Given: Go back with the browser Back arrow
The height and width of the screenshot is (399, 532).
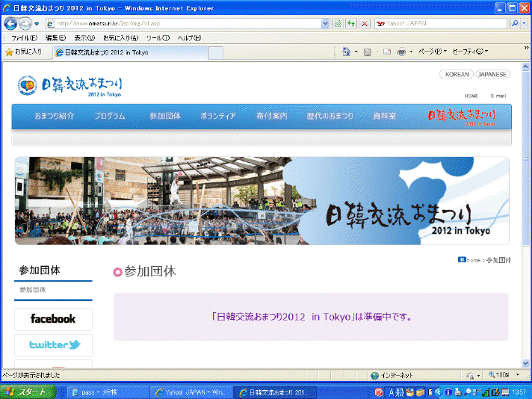Looking at the screenshot, I should tap(10, 23).
